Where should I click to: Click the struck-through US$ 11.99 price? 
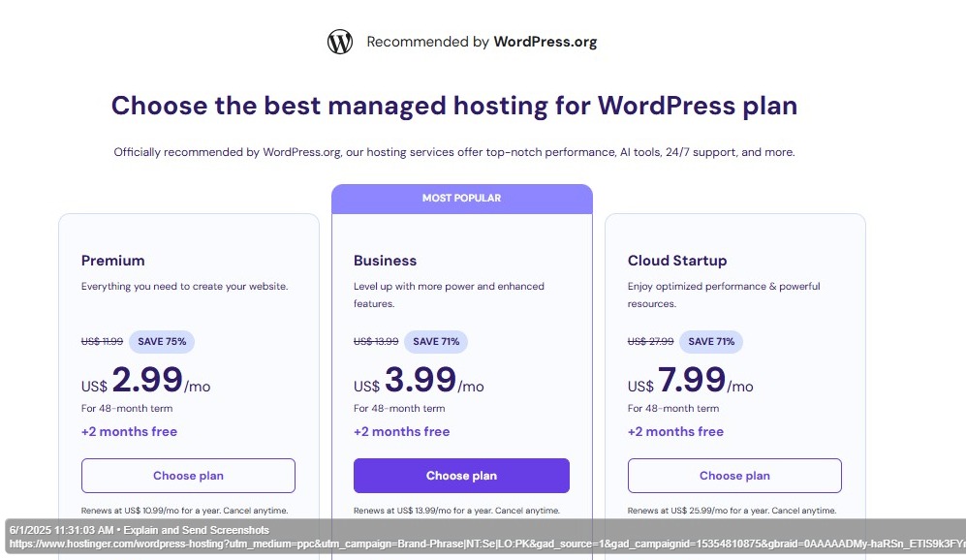click(x=103, y=341)
